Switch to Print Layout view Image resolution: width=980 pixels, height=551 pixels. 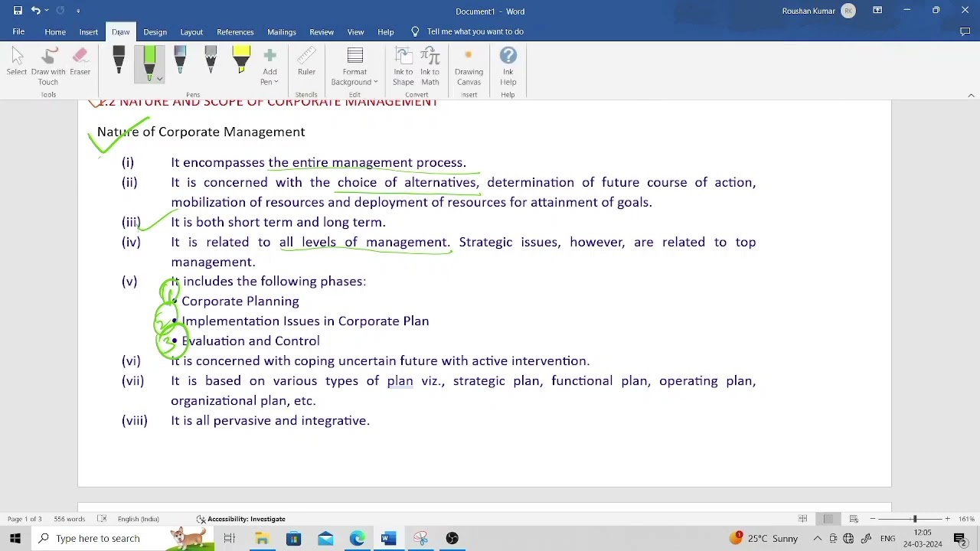click(828, 519)
